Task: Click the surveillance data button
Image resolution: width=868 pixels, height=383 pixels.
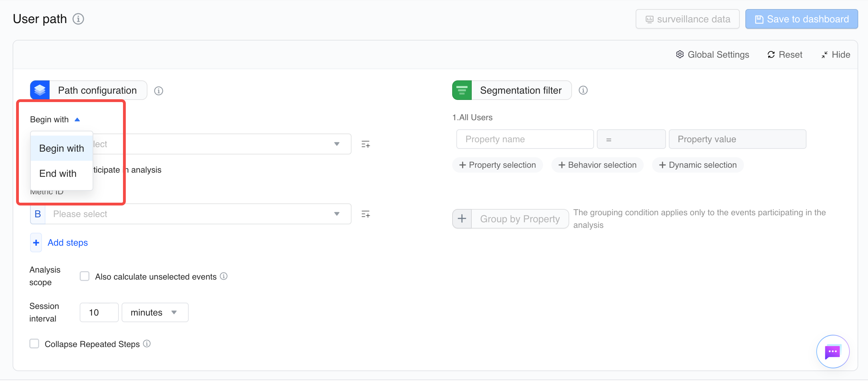Action: coord(687,19)
